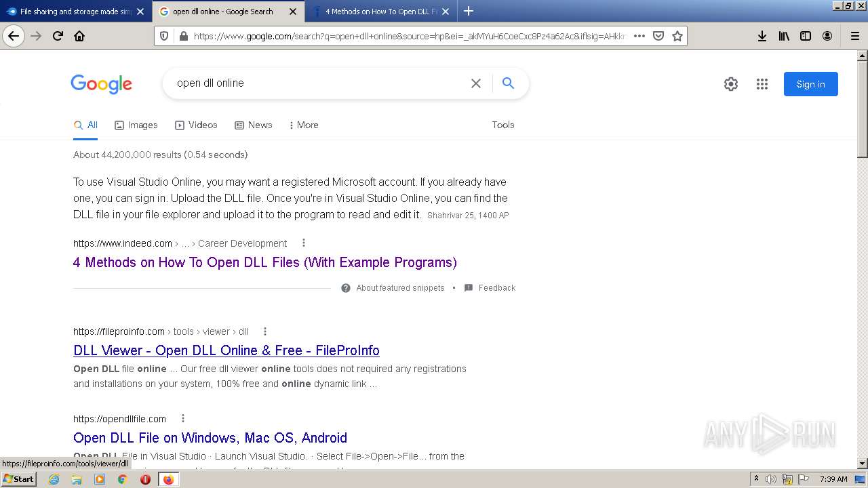The image size is (868, 488).
Task: Open the search Tools options
Action: [503, 125]
